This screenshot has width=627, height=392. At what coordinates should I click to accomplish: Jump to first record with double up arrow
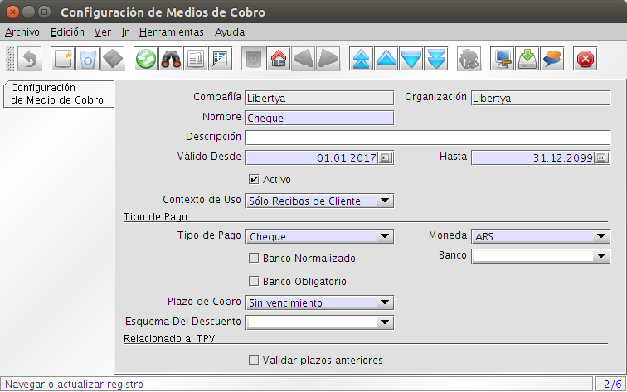click(361, 59)
